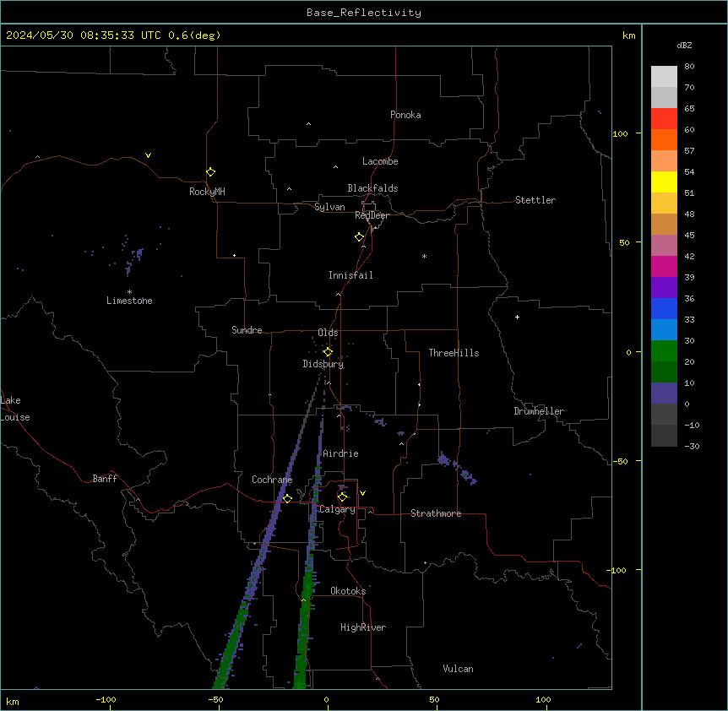Click the Vulcan town label
Viewport: 728px width, 711px height.
(x=459, y=669)
